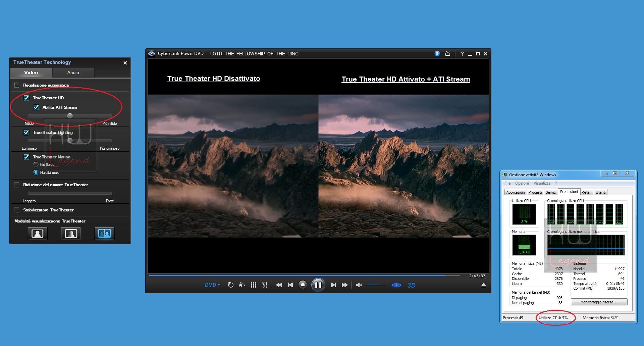Click the noise reduction slider track
This screenshot has height=346, width=644.
70,193
